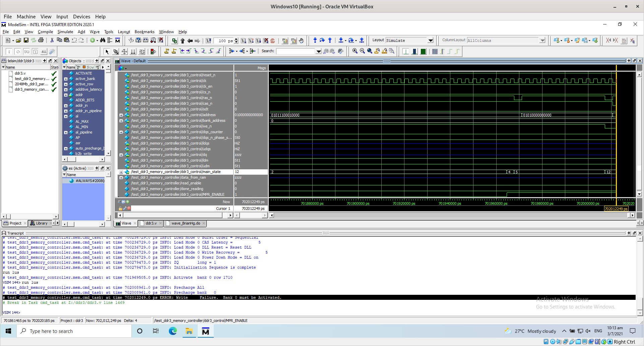Click the New file toolbar icon

point(8,40)
